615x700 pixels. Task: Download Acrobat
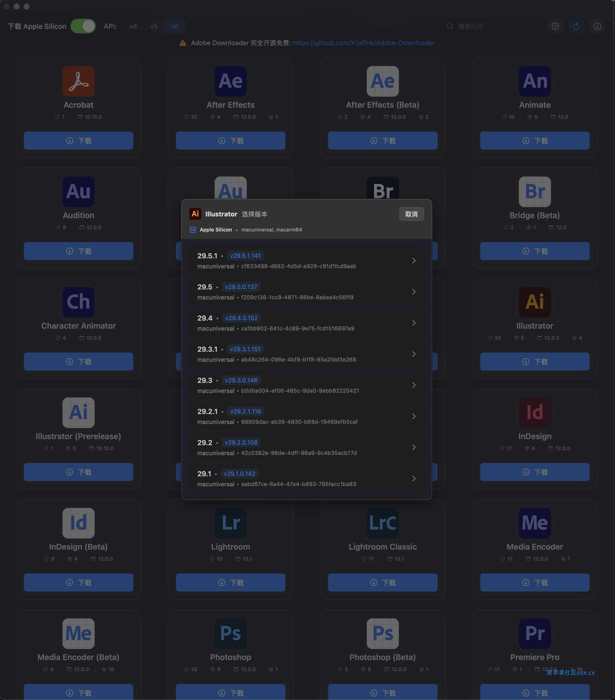[78, 141]
